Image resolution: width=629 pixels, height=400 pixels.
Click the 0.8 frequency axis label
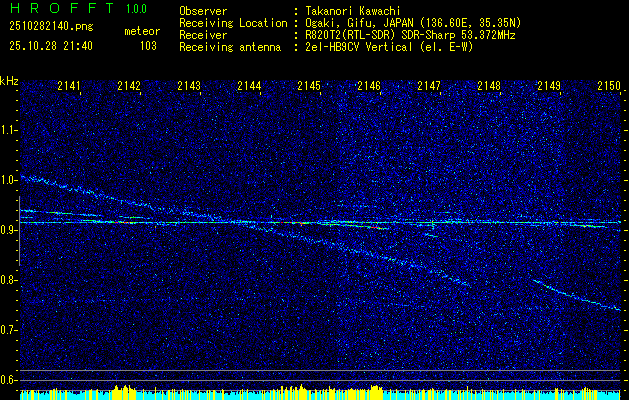click(7, 280)
